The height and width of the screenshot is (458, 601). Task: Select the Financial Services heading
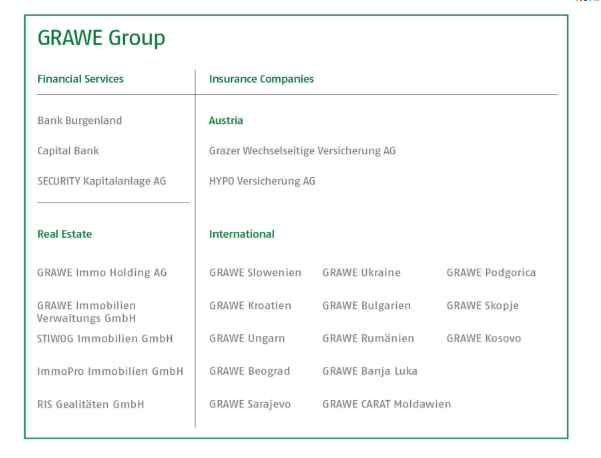pyautogui.click(x=80, y=79)
